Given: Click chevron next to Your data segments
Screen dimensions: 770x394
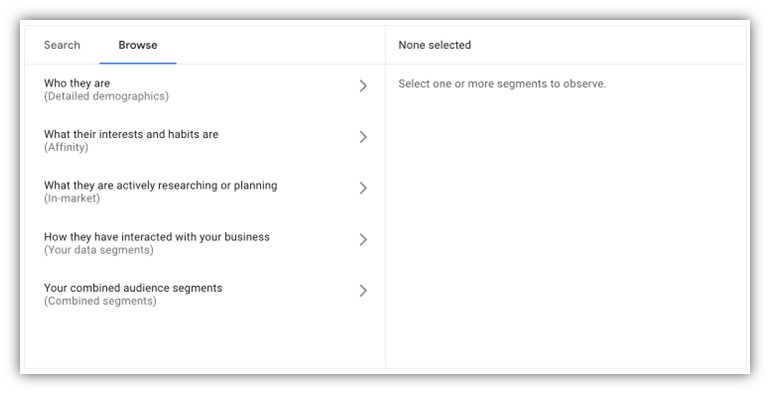Looking at the screenshot, I should point(363,240).
